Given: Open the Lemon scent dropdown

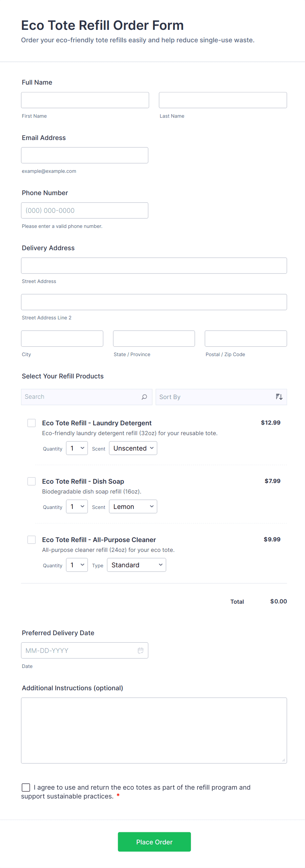Looking at the screenshot, I should pos(133,506).
